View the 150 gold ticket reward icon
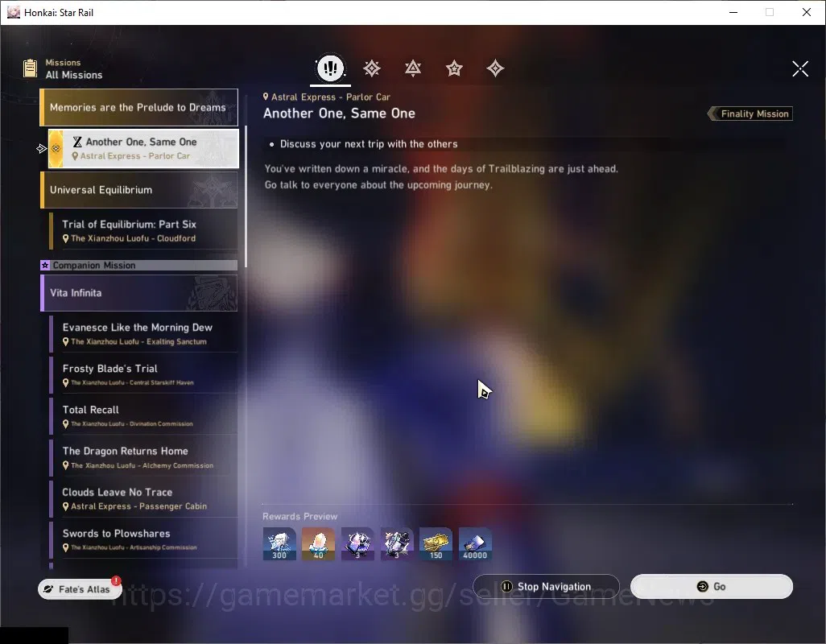 (436, 544)
